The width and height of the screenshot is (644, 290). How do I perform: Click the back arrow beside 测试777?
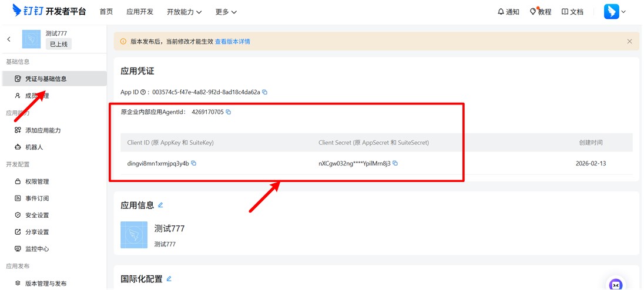tap(9, 39)
